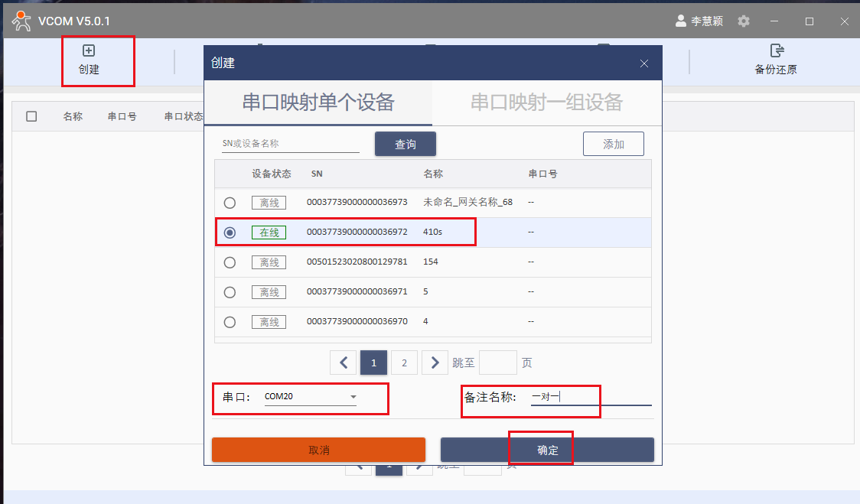This screenshot has height=504, width=860.
Task: Go to next page in dialog
Action: [x=435, y=363]
